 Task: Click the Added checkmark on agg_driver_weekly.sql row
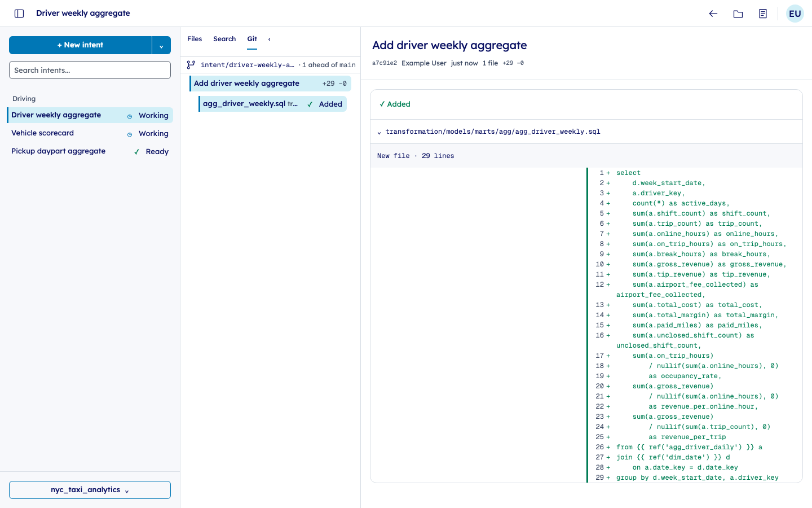[x=310, y=104]
